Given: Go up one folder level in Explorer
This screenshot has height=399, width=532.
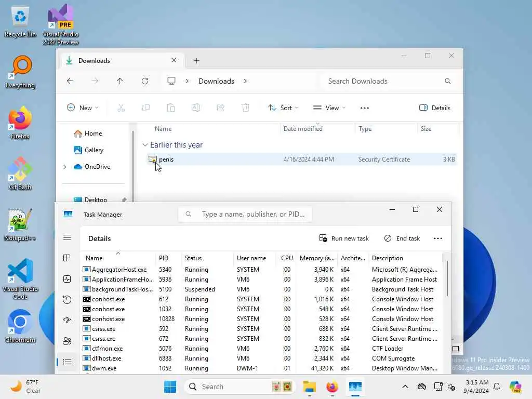Looking at the screenshot, I should 120,81.
